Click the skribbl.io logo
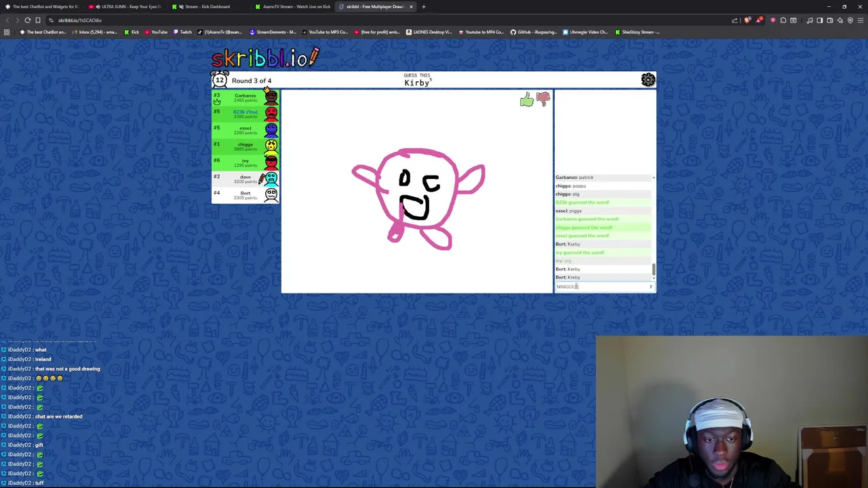This screenshot has width=868, height=488. tap(265, 58)
